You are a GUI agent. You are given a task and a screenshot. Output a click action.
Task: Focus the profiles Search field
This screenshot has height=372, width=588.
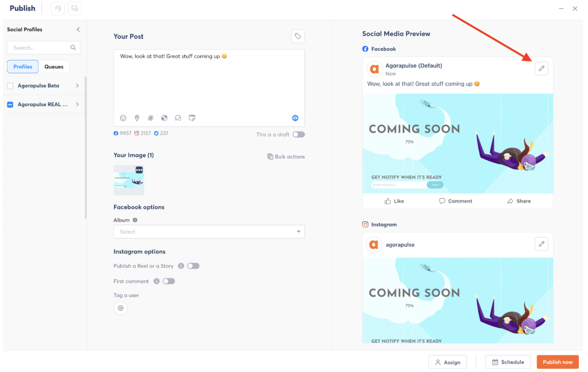coord(43,48)
